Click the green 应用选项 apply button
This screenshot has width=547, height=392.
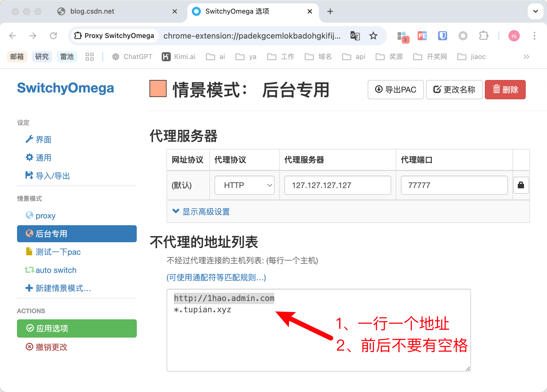pyautogui.click(x=77, y=328)
